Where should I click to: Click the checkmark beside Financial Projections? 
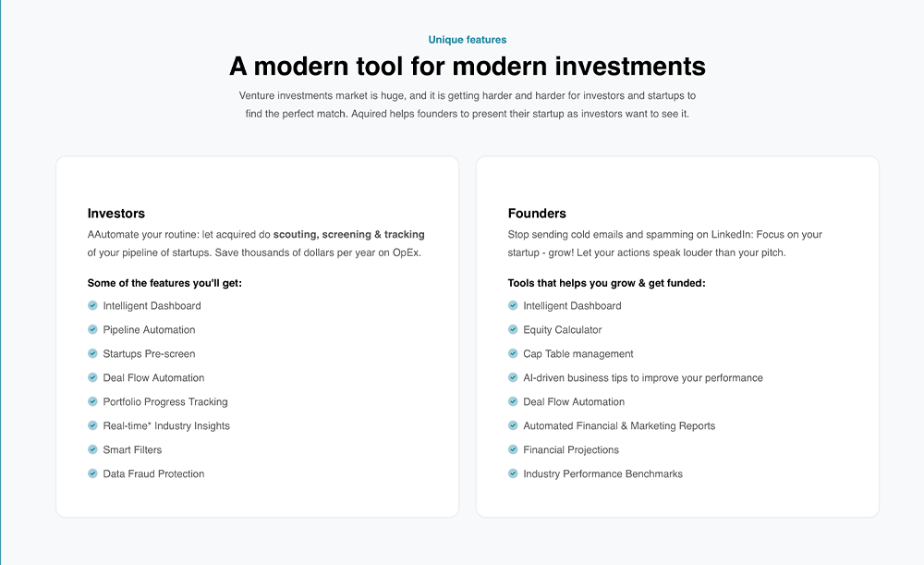(x=513, y=449)
